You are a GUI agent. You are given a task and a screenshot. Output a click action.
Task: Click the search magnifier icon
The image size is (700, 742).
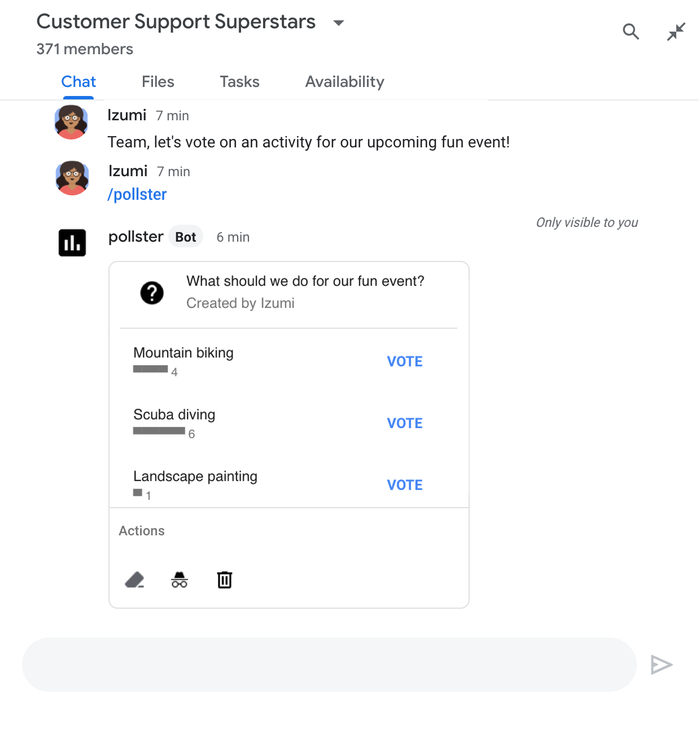[631, 32]
